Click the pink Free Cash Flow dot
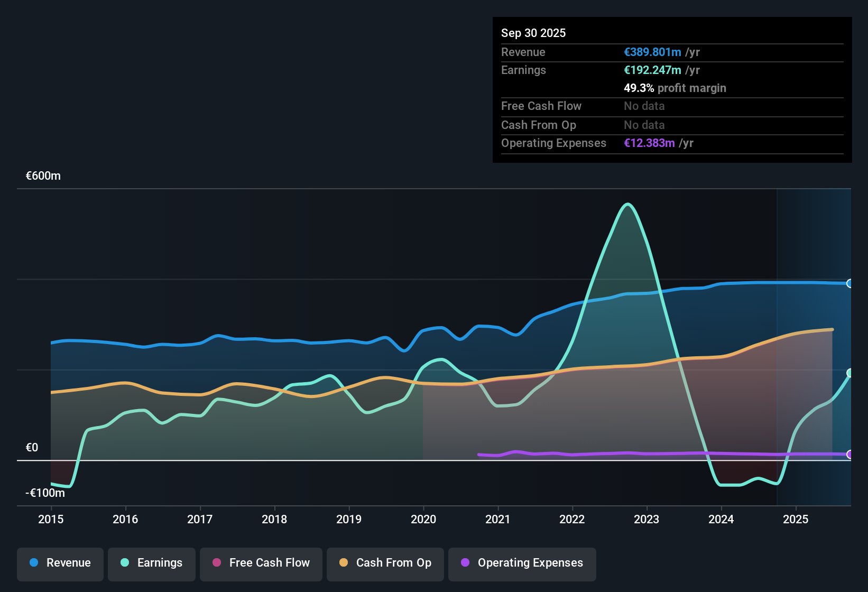This screenshot has width=868, height=592. pos(217,562)
